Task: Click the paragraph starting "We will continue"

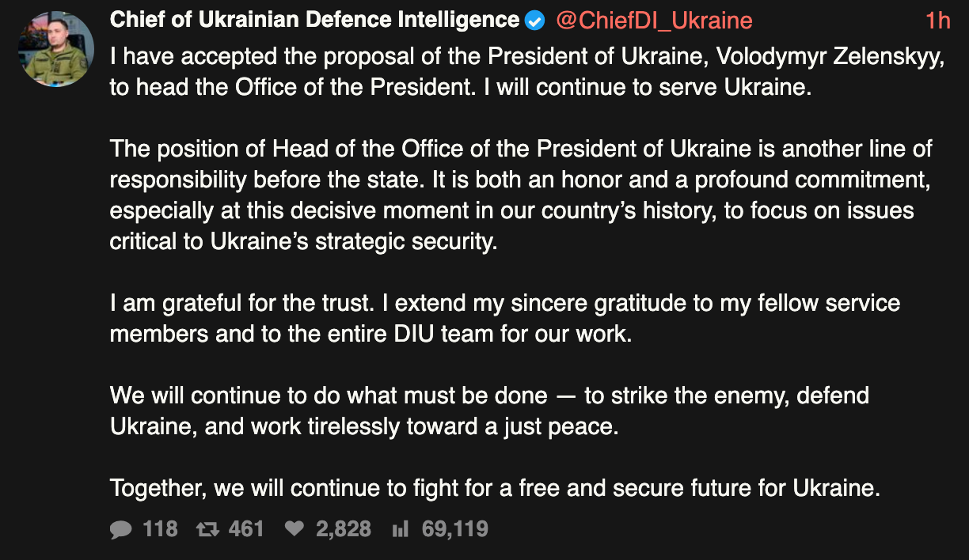Action: click(x=489, y=411)
